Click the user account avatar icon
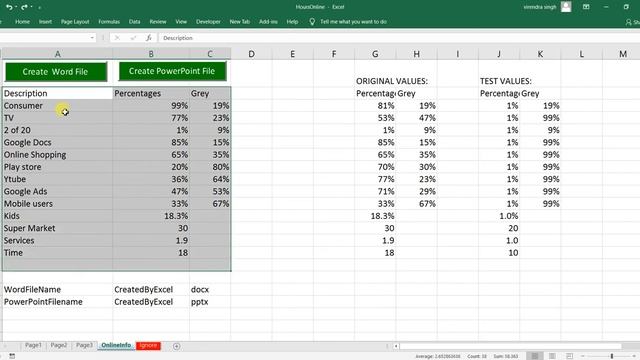This screenshot has height=360, width=640. [566, 7]
